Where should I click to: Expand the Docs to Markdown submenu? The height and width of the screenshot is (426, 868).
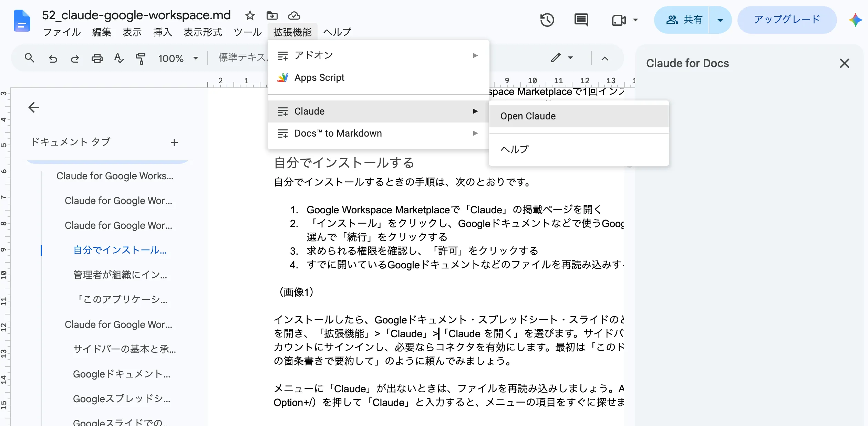(x=378, y=134)
